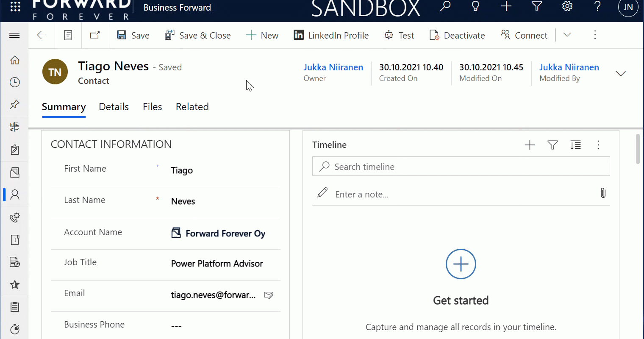This screenshot has width=644, height=339.
Task: Click the Email field value
Action: pyautogui.click(x=214, y=295)
